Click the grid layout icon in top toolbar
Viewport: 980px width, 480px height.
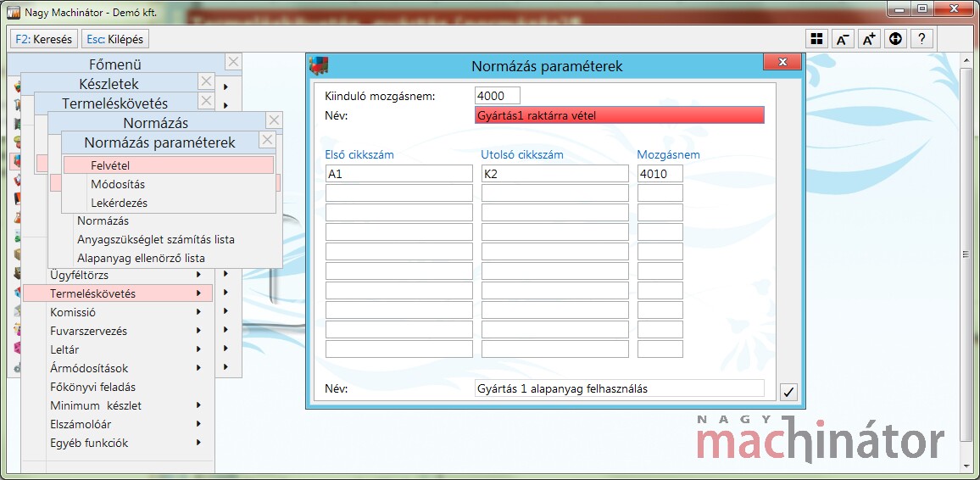(x=816, y=39)
